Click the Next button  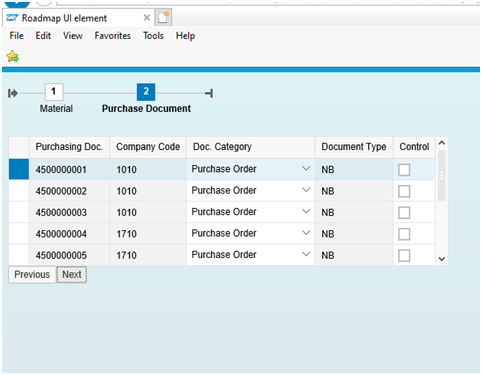(x=72, y=274)
